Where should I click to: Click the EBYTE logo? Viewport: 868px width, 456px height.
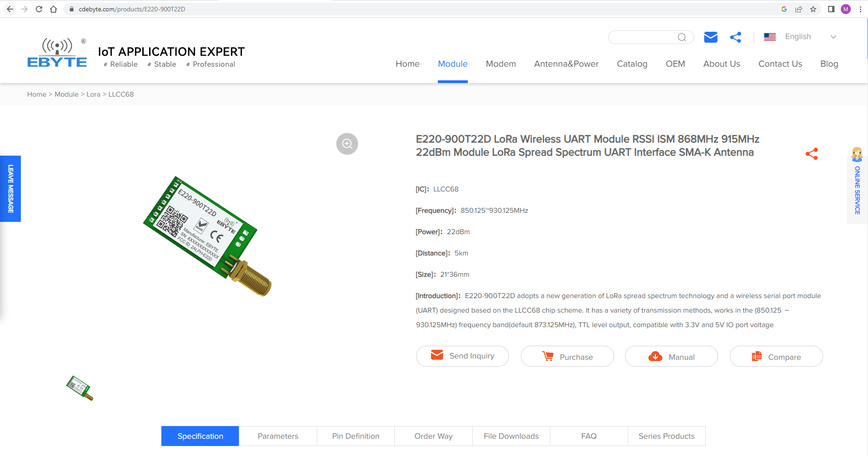click(x=57, y=54)
